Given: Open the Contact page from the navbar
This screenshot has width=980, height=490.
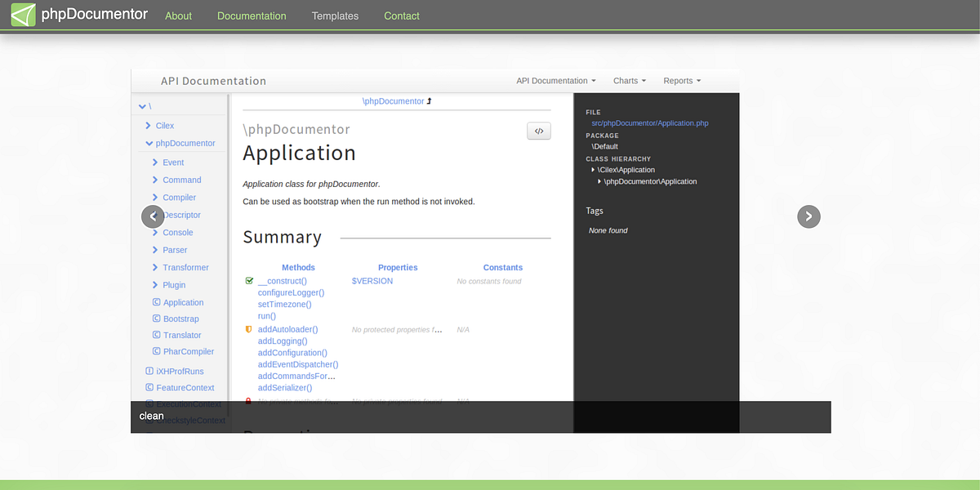Looking at the screenshot, I should (401, 16).
